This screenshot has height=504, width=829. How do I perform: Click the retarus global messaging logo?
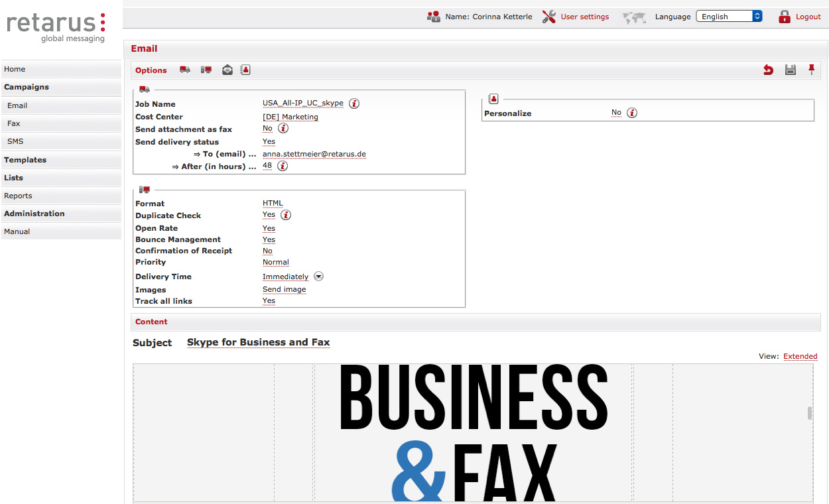(56, 27)
